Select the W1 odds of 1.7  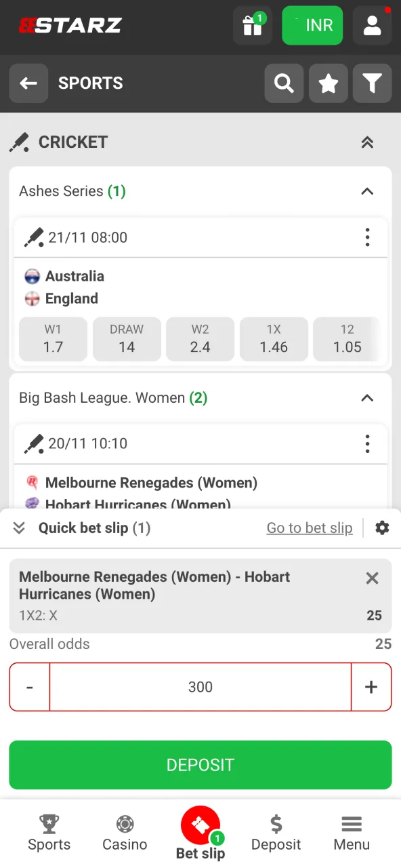[53, 339]
